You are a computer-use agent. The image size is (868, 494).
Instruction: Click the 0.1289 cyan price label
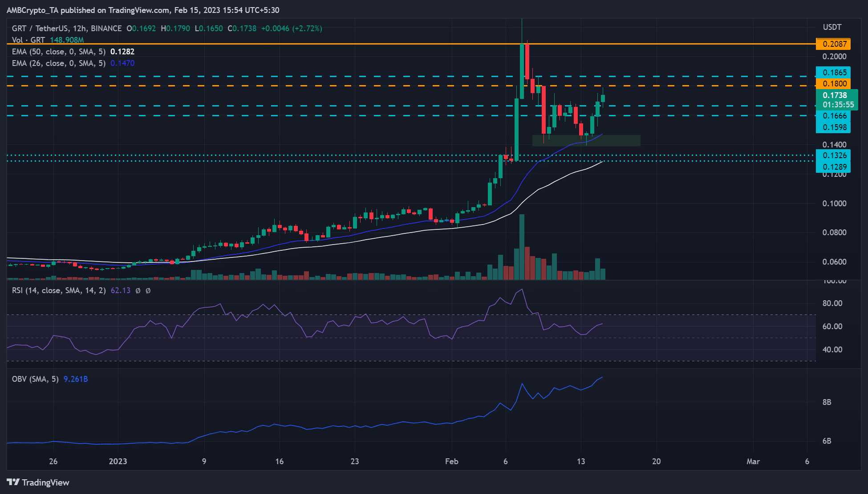point(833,167)
